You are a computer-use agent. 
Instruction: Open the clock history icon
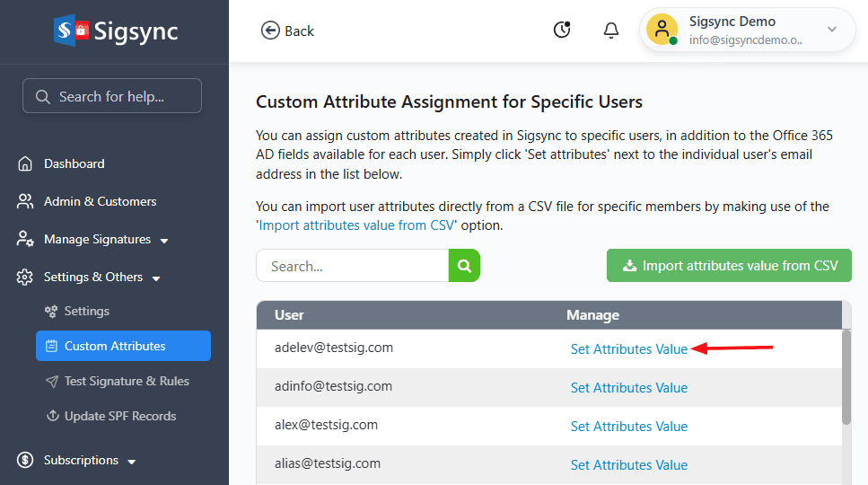click(x=562, y=31)
